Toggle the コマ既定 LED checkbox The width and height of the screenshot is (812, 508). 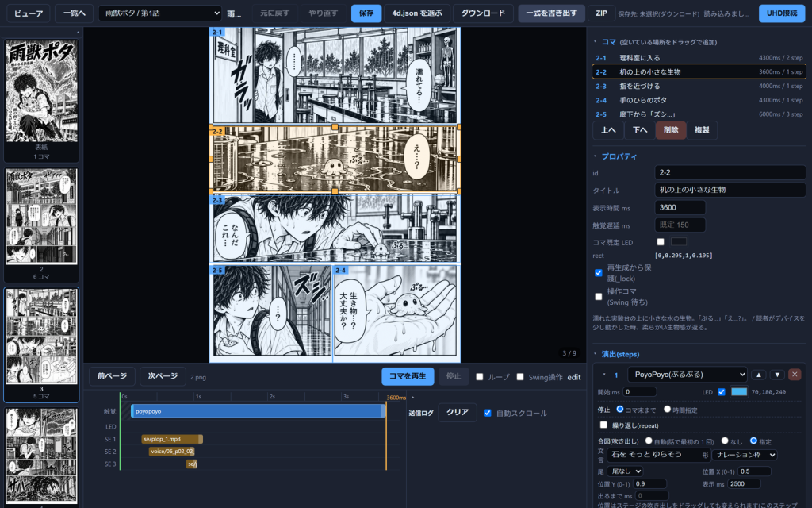tap(661, 241)
